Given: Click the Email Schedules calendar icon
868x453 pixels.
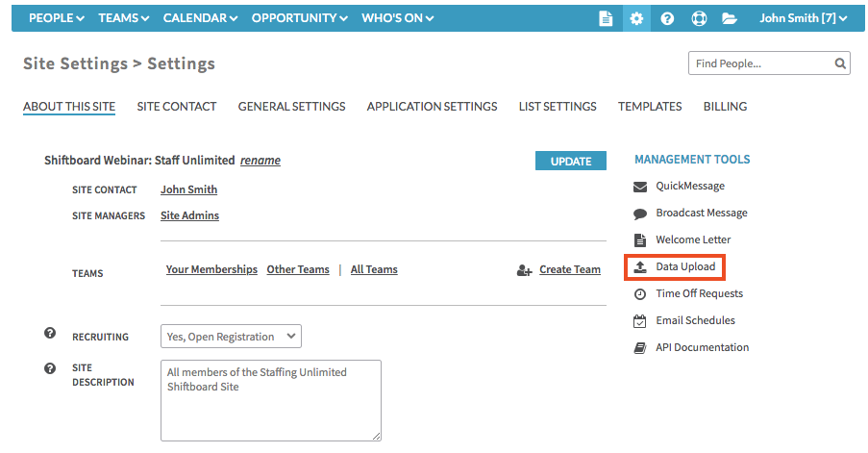Looking at the screenshot, I should pyautogui.click(x=640, y=321).
